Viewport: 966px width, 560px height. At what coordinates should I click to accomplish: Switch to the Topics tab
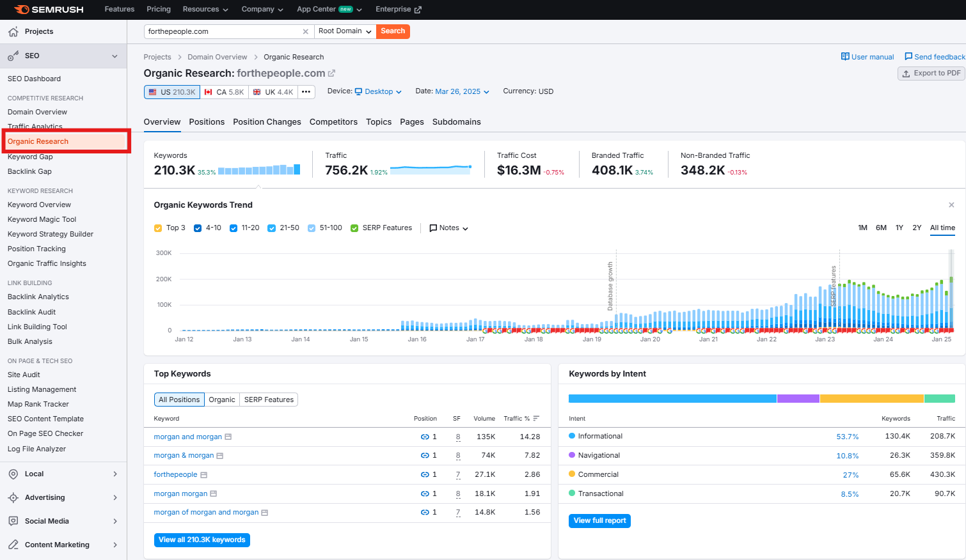[x=379, y=122]
